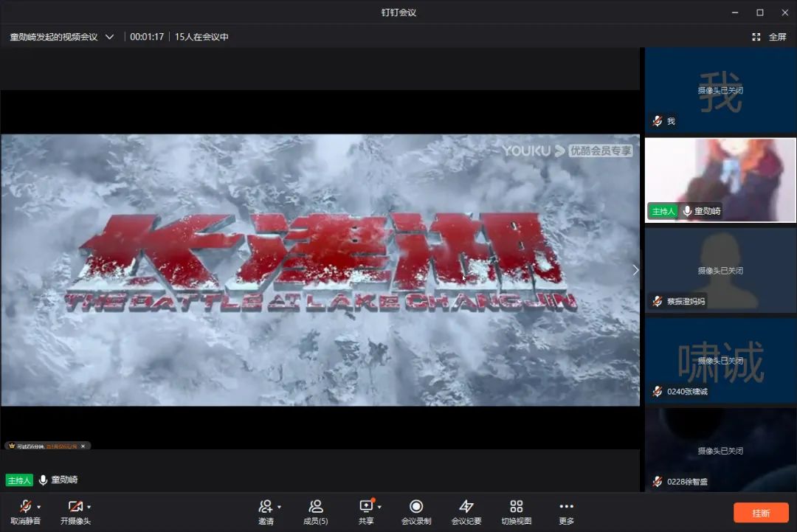The image size is (797, 532).
Task: Select host 童勋崎's video thumbnail
Action: coord(720,180)
